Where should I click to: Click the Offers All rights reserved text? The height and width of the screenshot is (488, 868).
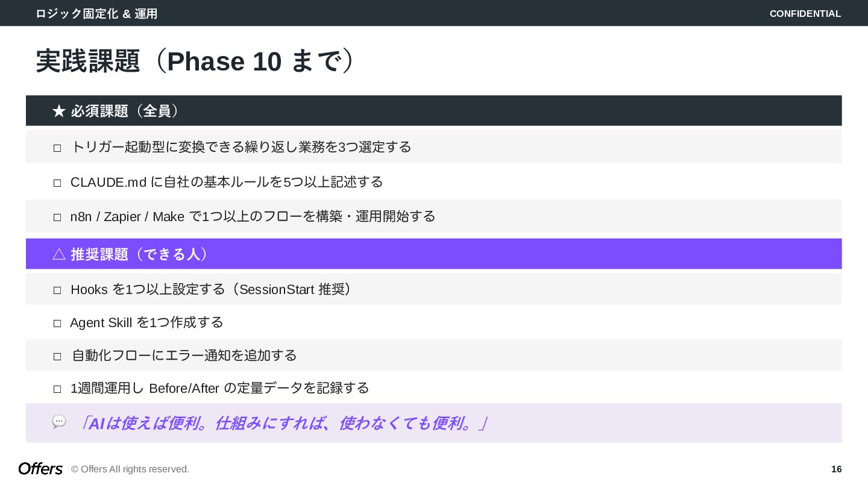130,469
